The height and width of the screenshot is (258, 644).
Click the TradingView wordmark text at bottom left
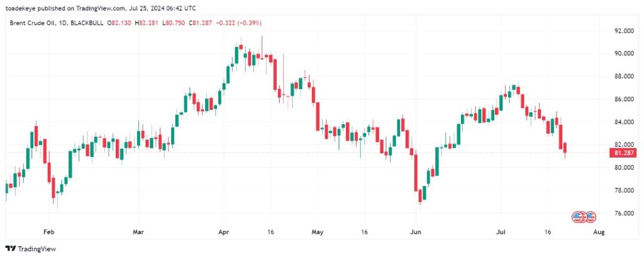click(x=36, y=249)
